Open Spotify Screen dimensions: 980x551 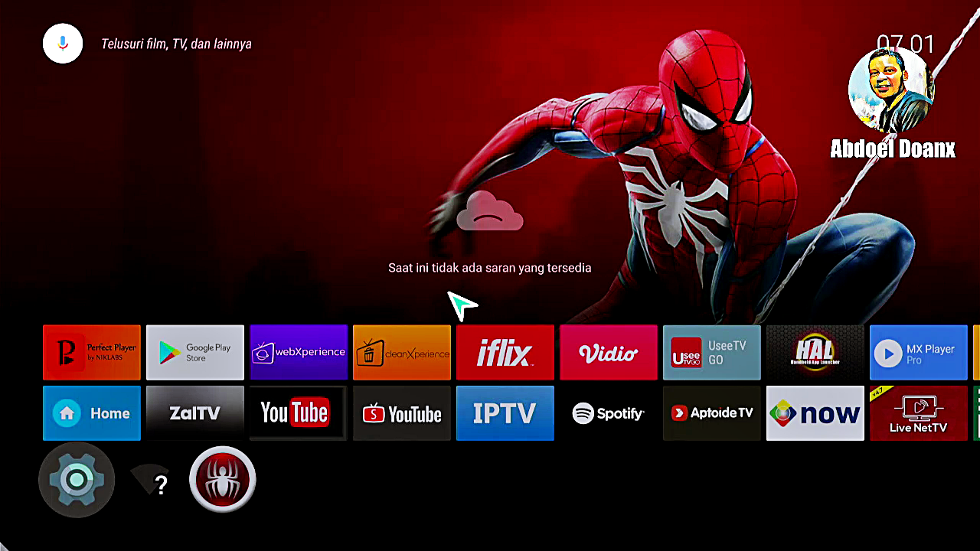pyautogui.click(x=609, y=413)
